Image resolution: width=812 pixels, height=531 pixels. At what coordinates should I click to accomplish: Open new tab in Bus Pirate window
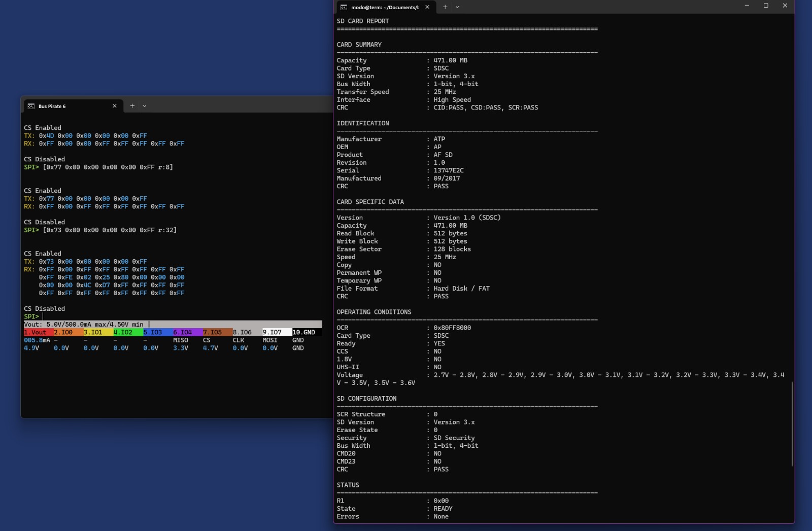(x=132, y=106)
